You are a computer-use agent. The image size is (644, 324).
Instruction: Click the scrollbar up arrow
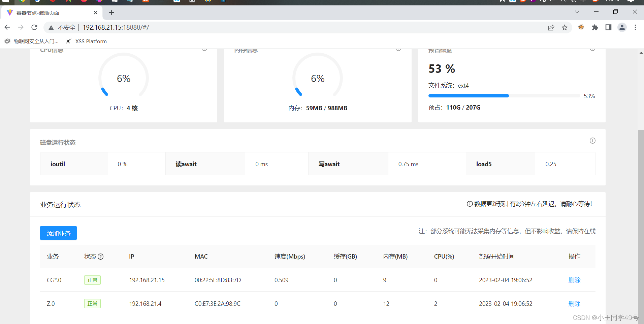click(641, 53)
